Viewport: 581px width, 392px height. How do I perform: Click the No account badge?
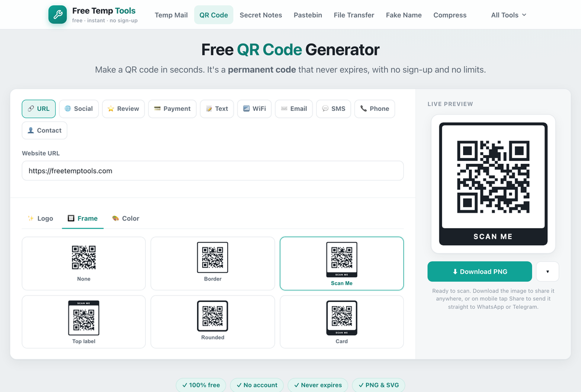coord(257,385)
